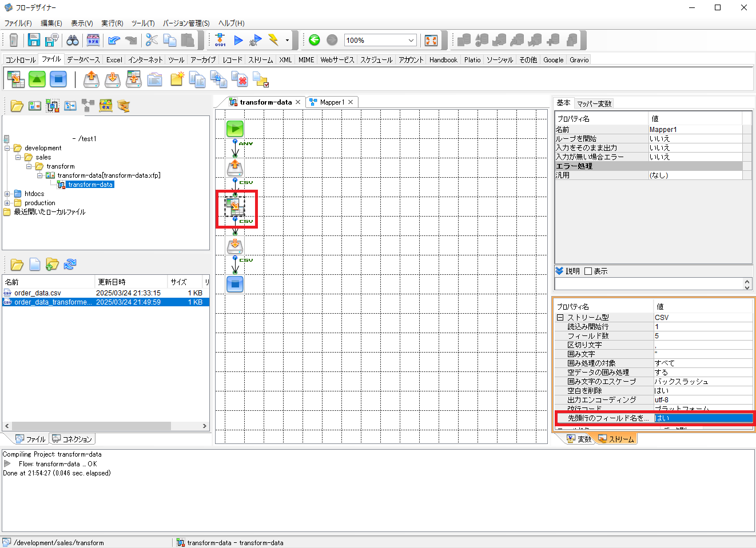Expand the production folder node

pyautogui.click(x=7, y=203)
